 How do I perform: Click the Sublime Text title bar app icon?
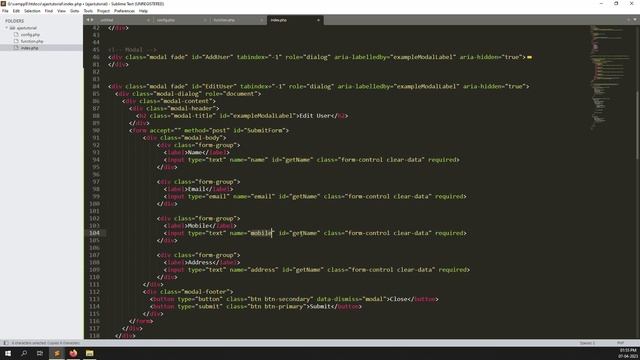[4, 4]
